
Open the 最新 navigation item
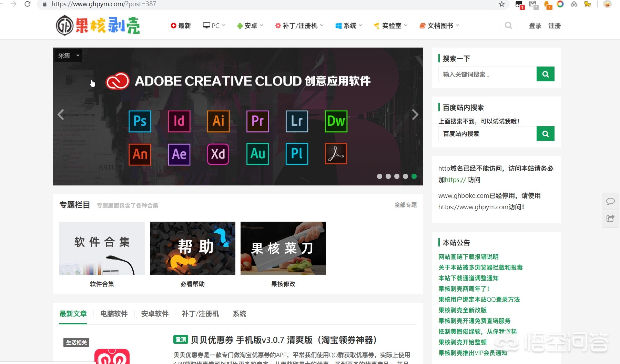[x=181, y=26]
